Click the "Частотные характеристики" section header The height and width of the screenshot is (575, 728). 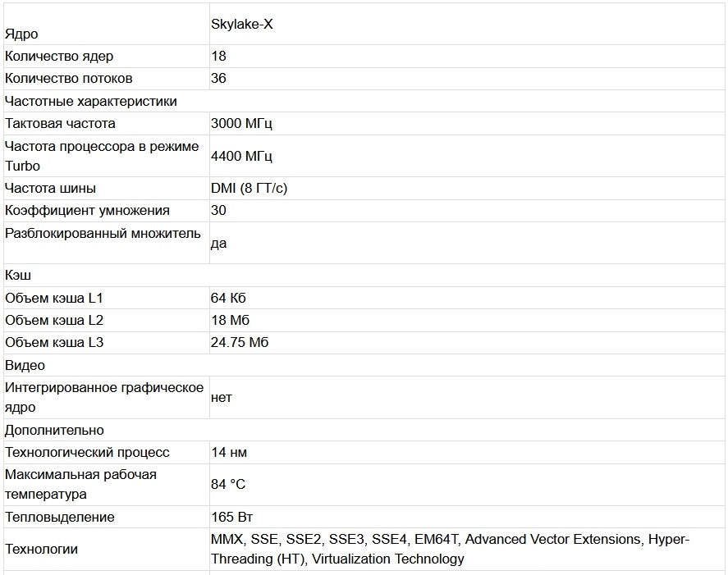91,102
